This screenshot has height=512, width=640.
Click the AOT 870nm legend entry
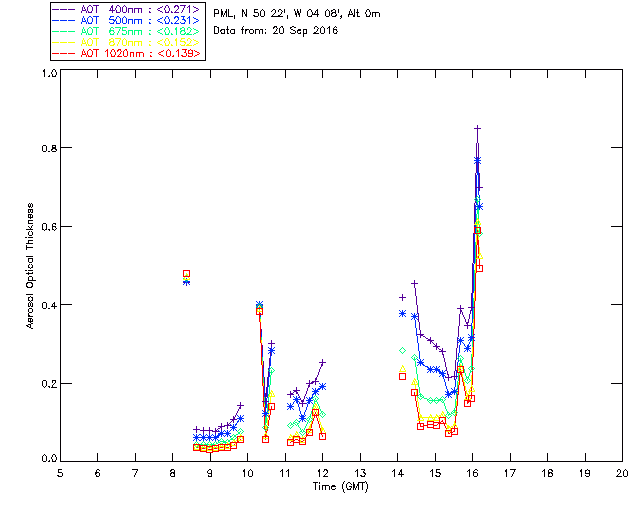pyautogui.click(x=127, y=42)
